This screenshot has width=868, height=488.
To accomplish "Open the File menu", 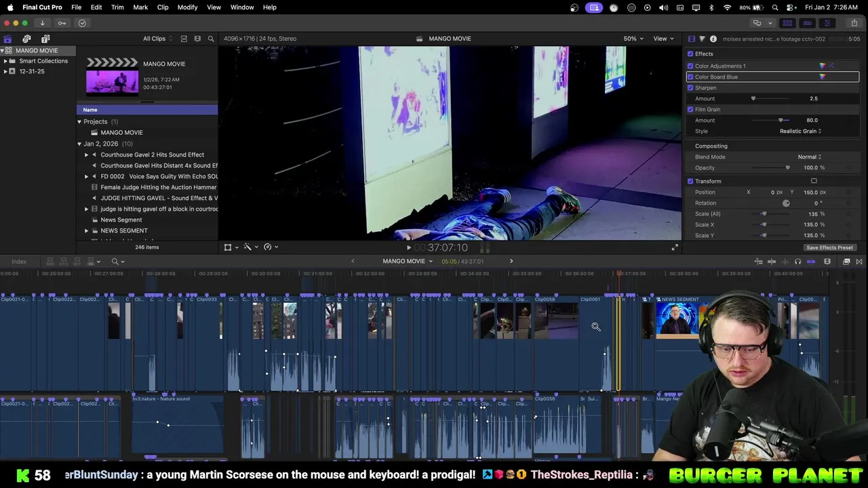I will pyautogui.click(x=77, y=7).
